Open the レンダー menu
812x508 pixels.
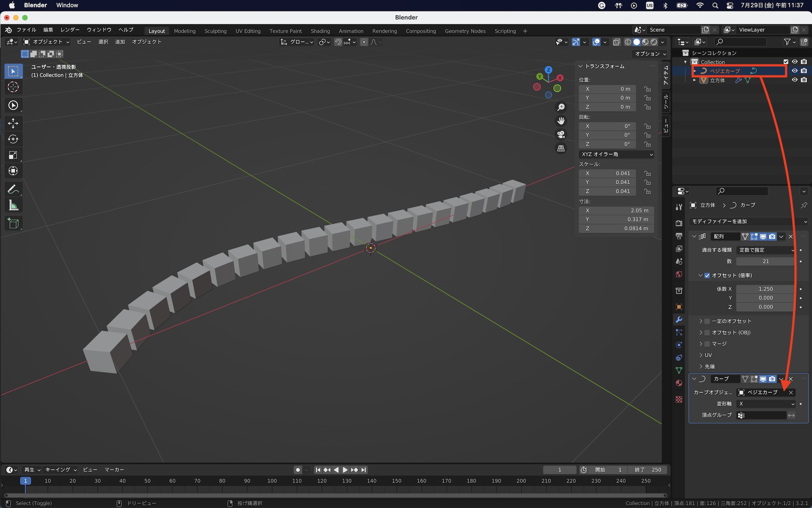[x=70, y=30]
